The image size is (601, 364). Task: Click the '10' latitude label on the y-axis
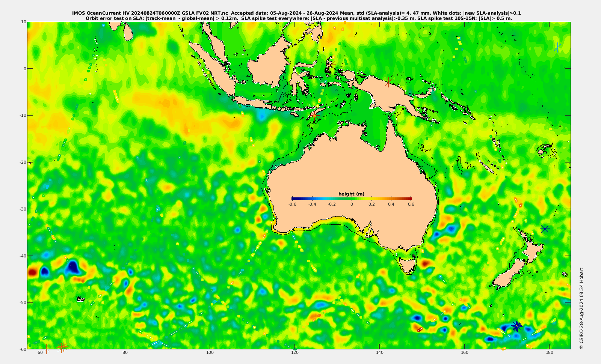pyautogui.click(x=24, y=22)
